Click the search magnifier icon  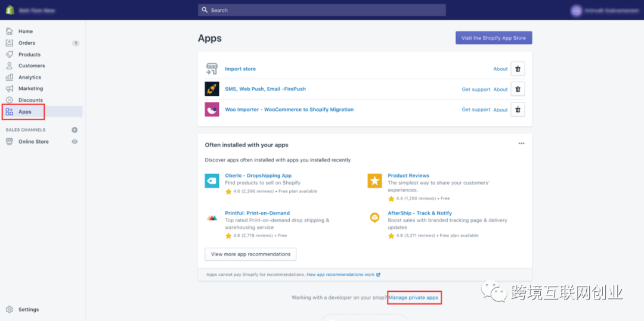point(205,10)
